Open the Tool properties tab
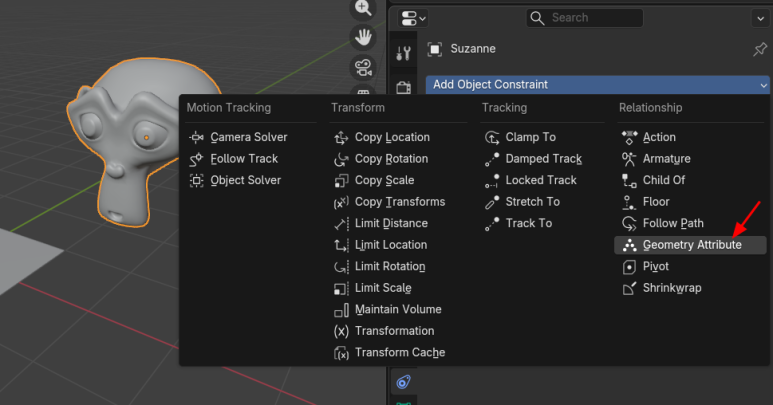The image size is (773, 405). pos(403,53)
